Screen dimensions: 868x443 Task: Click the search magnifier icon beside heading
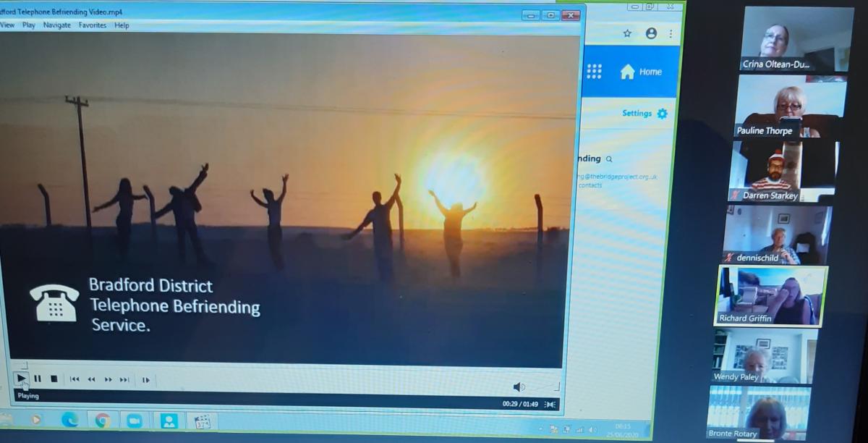click(x=609, y=159)
